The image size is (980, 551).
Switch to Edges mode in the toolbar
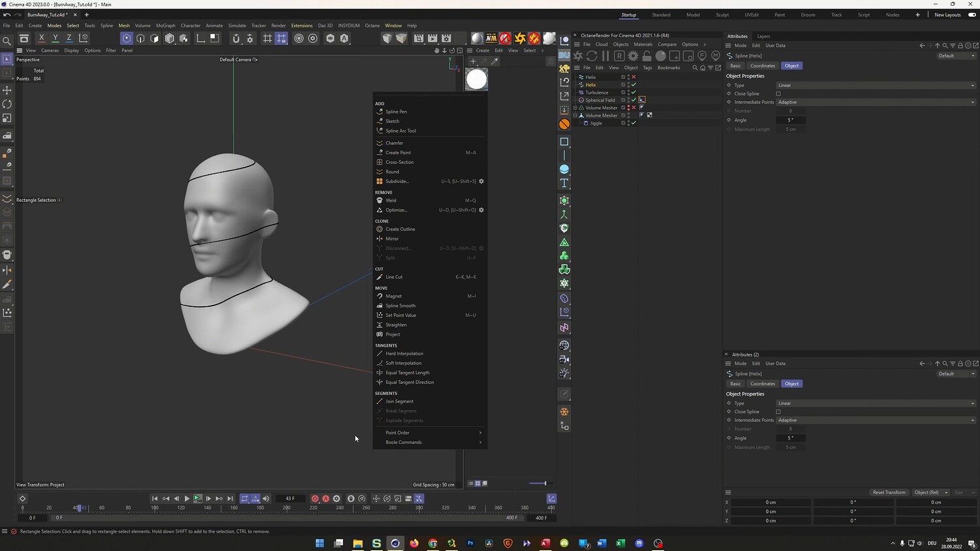140,39
